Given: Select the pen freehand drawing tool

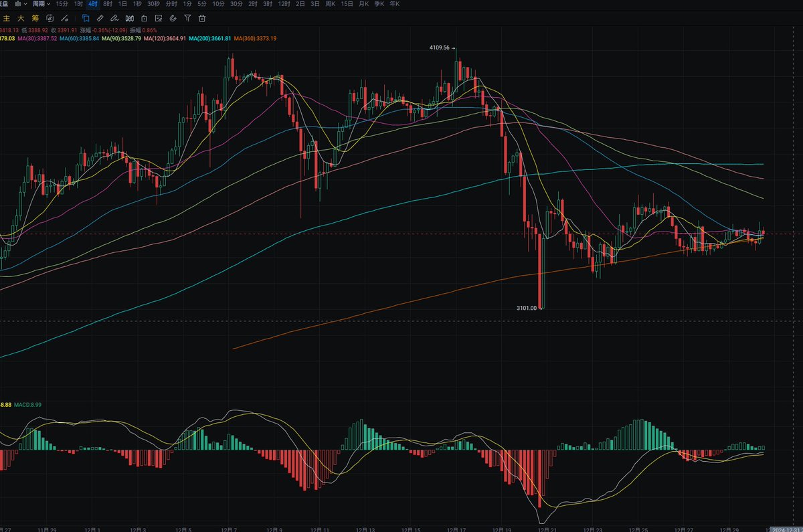Looking at the screenshot, I should pyautogui.click(x=114, y=18).
